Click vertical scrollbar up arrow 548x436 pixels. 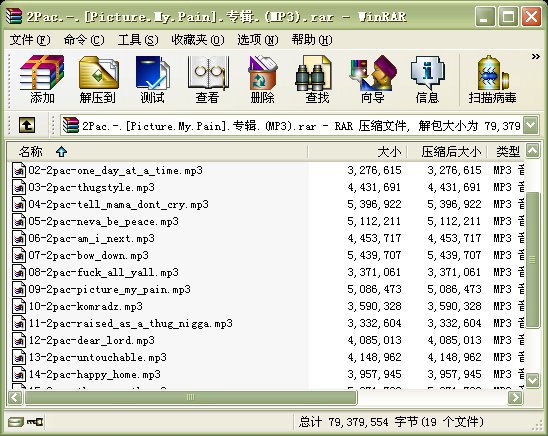[x=533, y=151]
